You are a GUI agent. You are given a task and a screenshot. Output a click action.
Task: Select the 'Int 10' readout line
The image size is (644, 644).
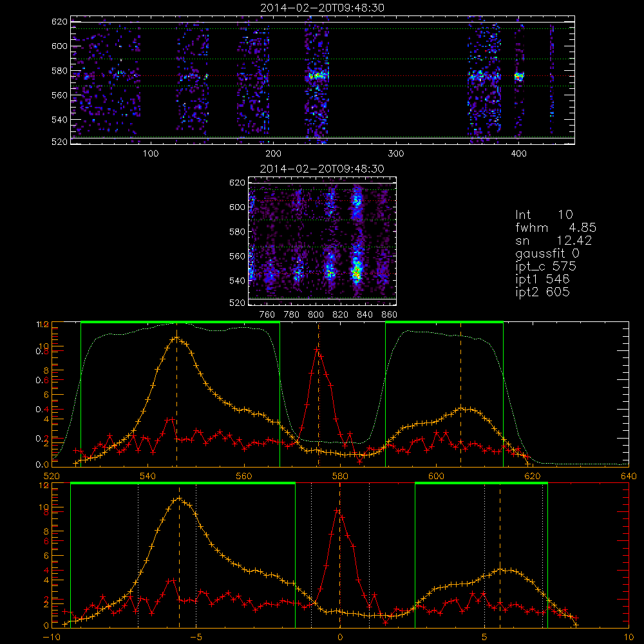pos(544,215)
